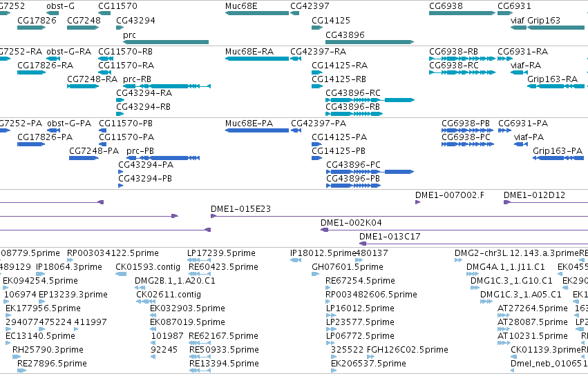Open the CK02611.contig EST label

tap(169, 295)
